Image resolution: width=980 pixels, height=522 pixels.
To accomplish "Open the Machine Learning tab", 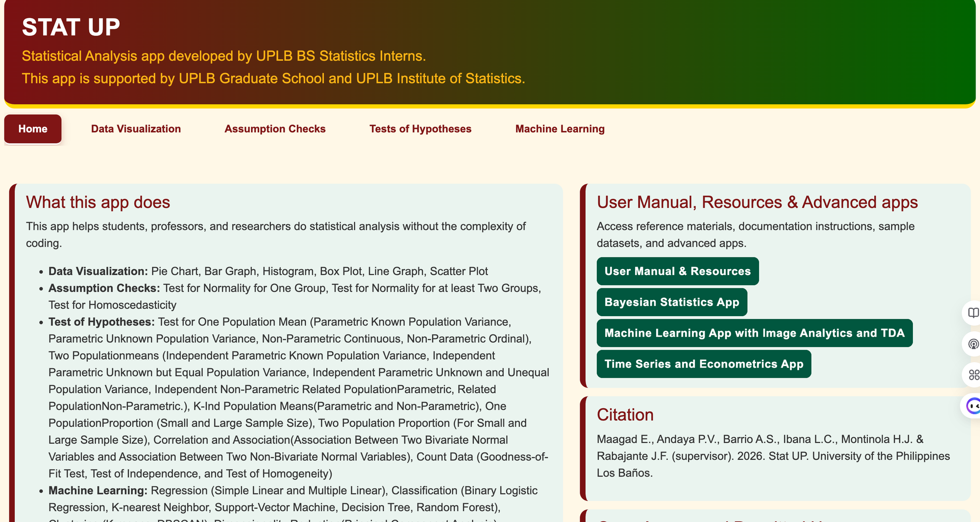I will pos(560,129).
